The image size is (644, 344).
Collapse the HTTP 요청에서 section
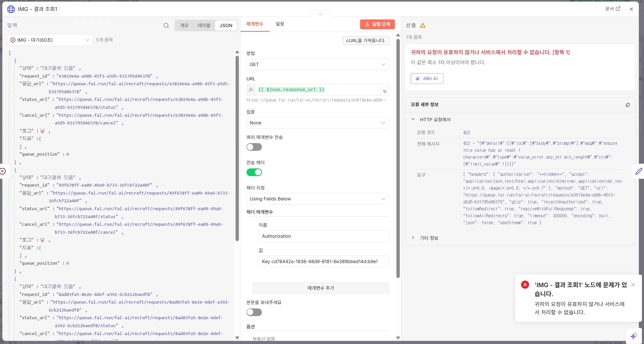(413, 119)
